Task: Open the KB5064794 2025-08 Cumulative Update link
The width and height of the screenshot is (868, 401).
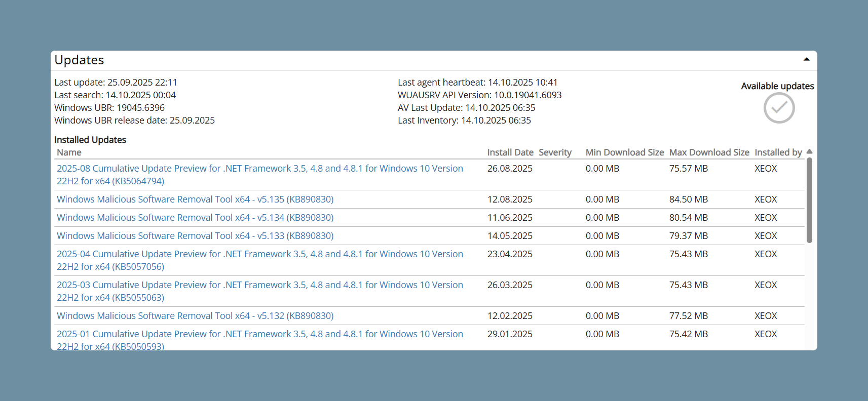Action: pyautogui.click(x=260, y=175)
